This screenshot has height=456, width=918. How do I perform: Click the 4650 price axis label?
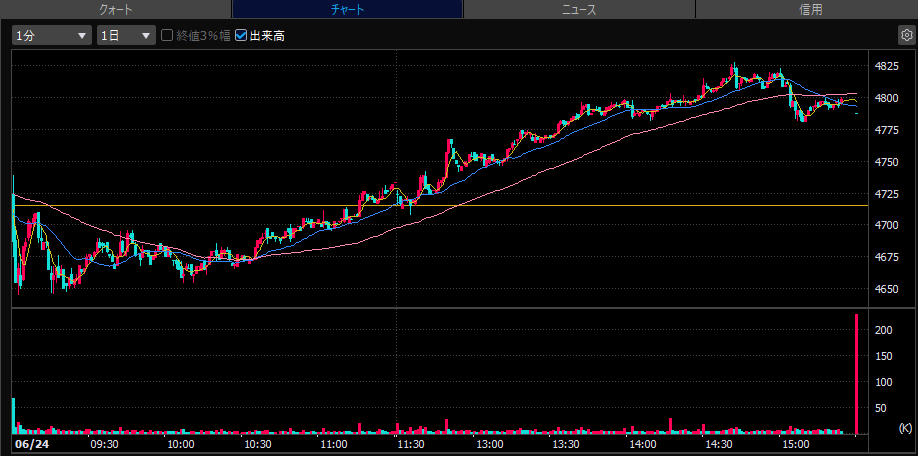point(886,289)
